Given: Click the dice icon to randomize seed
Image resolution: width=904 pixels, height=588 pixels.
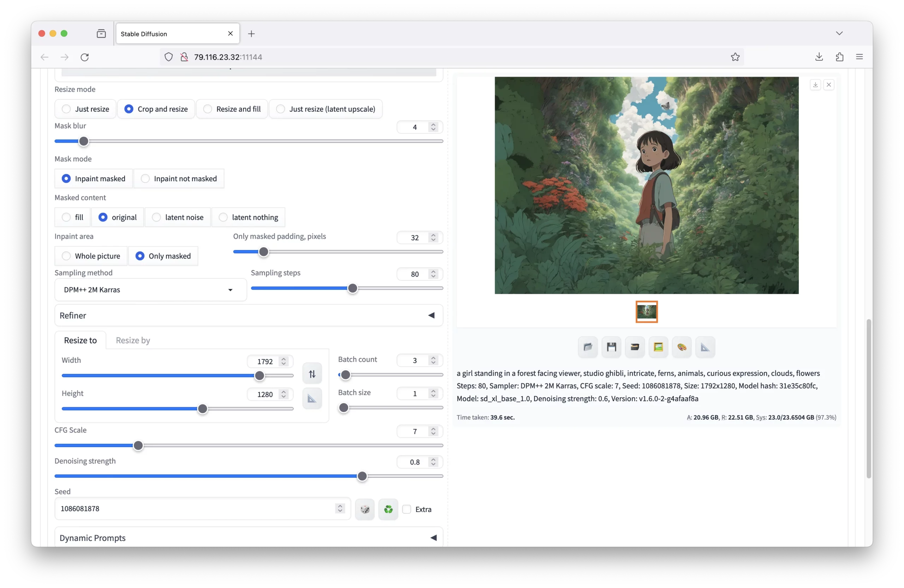Looking at the screenshot, I should [365, 509].
